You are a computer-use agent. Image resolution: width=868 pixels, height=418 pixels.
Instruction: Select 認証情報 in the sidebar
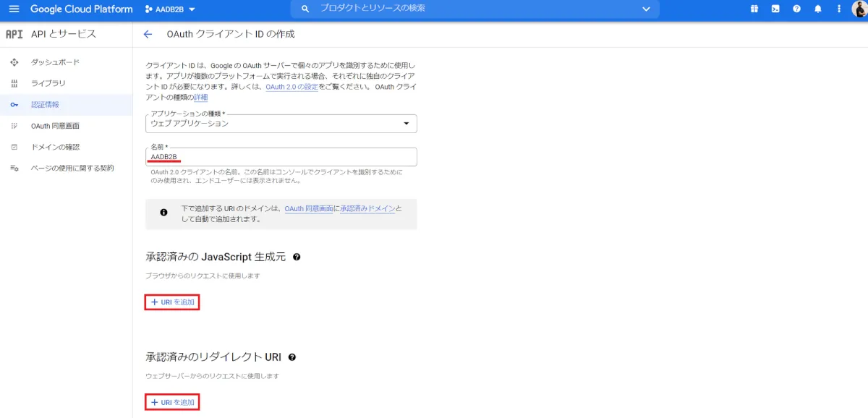pos(67,105)
